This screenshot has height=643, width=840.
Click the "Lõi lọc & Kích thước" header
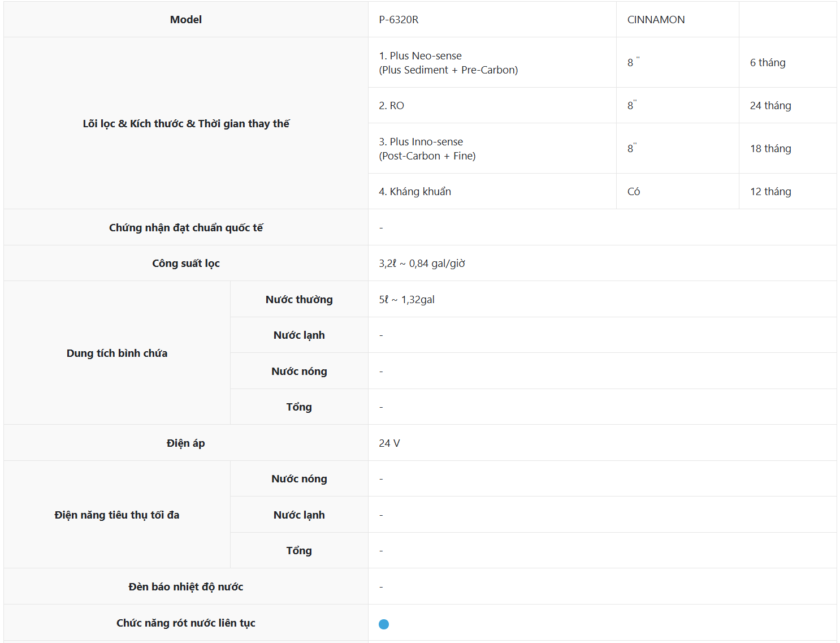[x=186, y=124]
